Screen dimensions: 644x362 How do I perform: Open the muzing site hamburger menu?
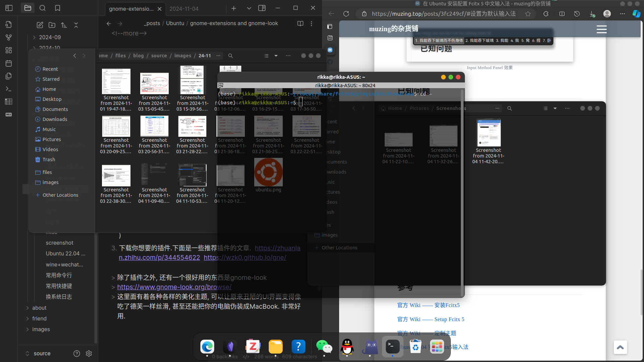pos(602,29)
